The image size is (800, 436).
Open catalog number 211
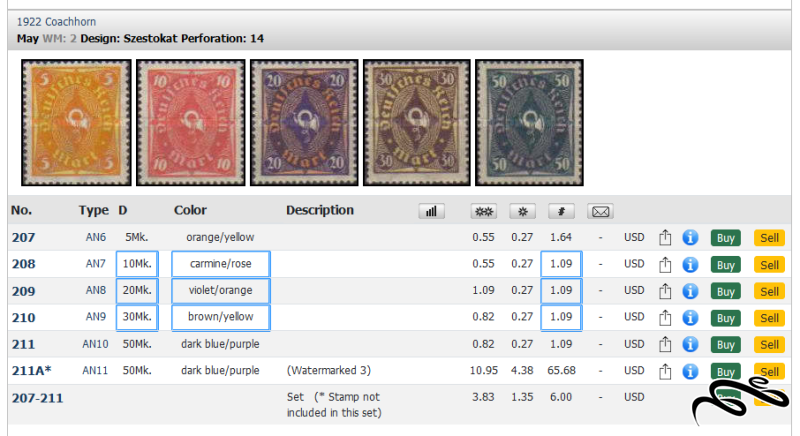click(23, 345)
